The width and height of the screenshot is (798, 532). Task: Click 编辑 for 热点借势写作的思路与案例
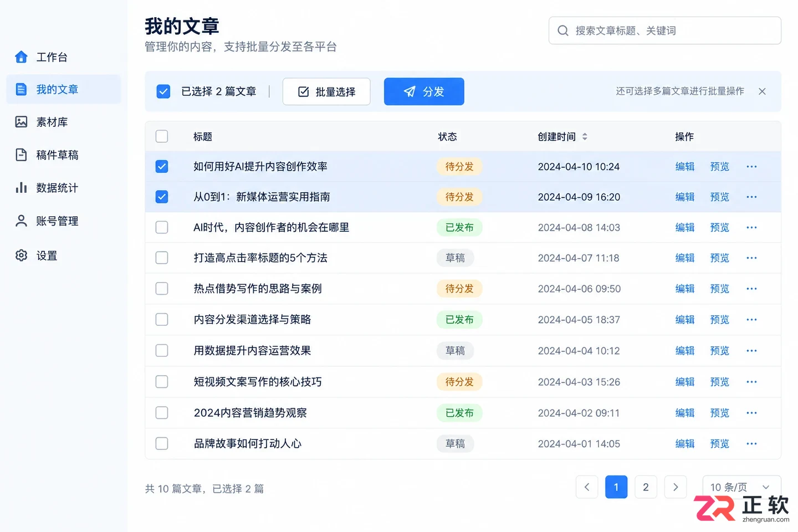685,289
